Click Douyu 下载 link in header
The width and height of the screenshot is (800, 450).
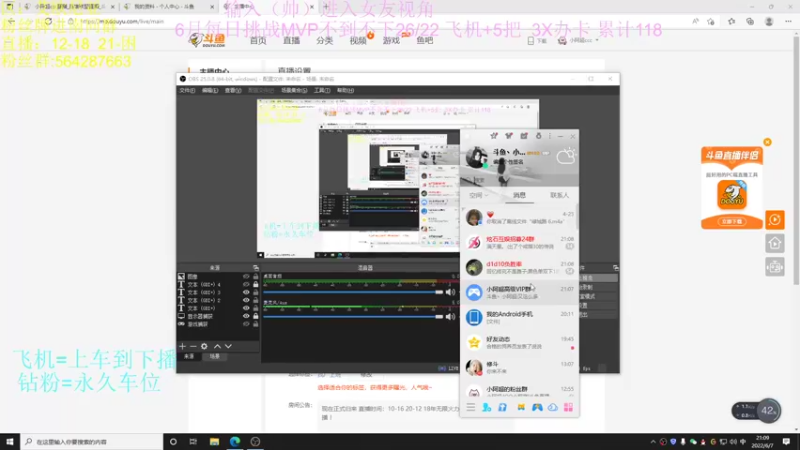pyautogui.click(x=537, y=40)
